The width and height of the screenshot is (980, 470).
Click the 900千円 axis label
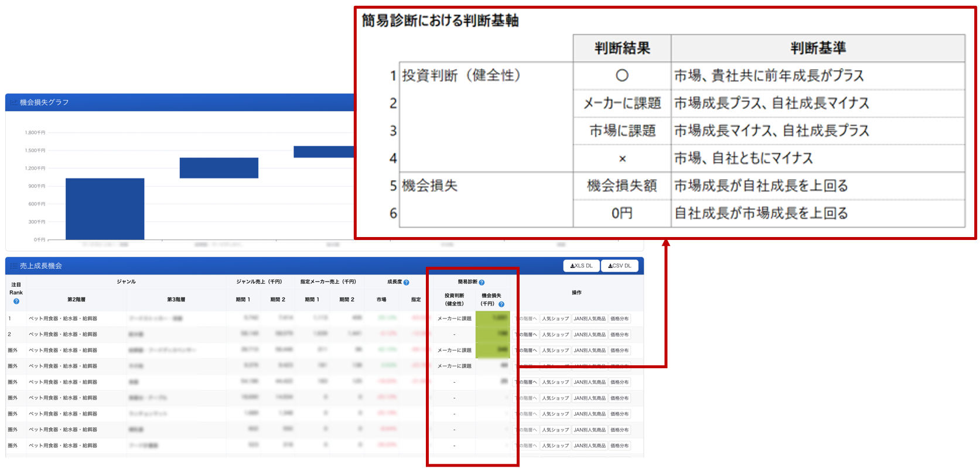click(x=37, y=186)
